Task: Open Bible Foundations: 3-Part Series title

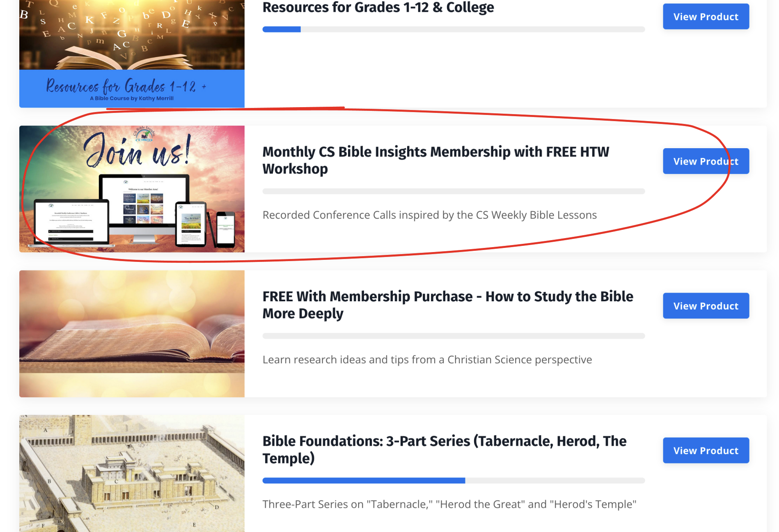Action: [444, 449]
